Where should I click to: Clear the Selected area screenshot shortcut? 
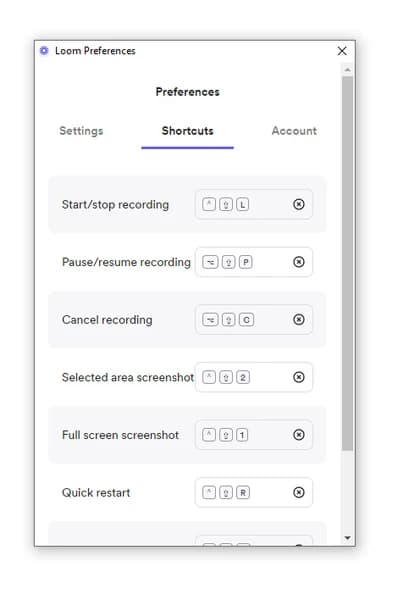(298, 377)
